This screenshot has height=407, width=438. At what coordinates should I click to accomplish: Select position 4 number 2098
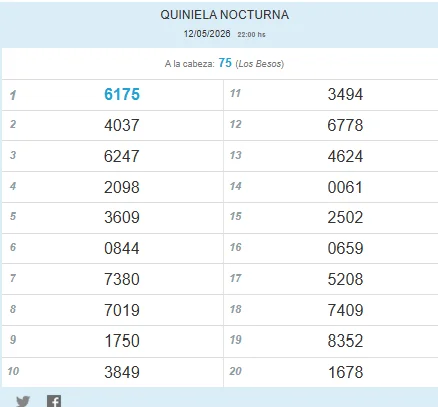(122, 187)
